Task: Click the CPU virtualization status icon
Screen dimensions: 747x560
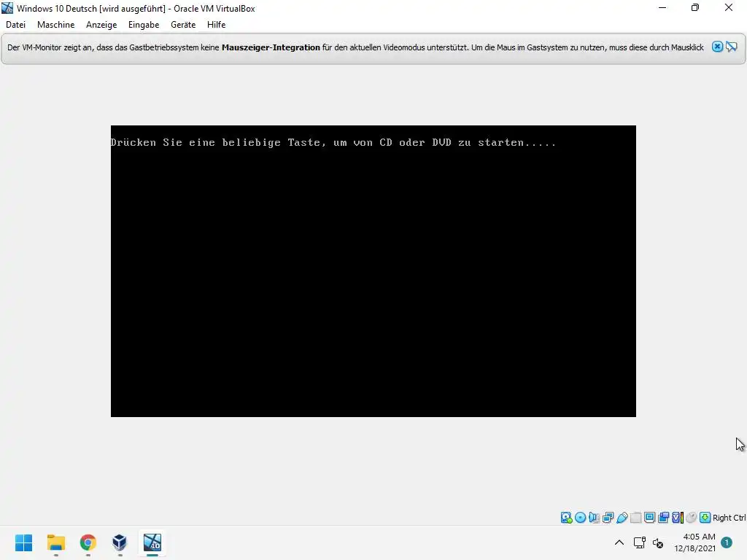Action: [678, 518]
